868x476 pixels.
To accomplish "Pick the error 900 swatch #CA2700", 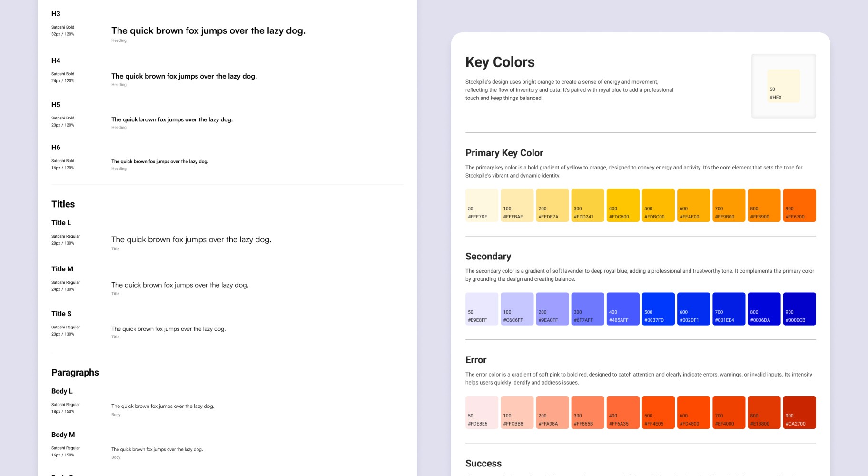I will [799, 412].
